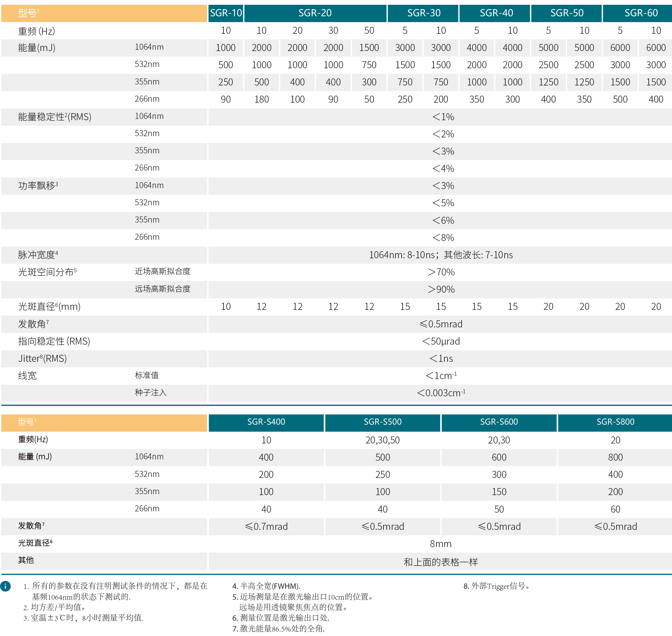The image size is (672, 636).
Task: Select the SGR-20 column header
Action: click(315, 13)
